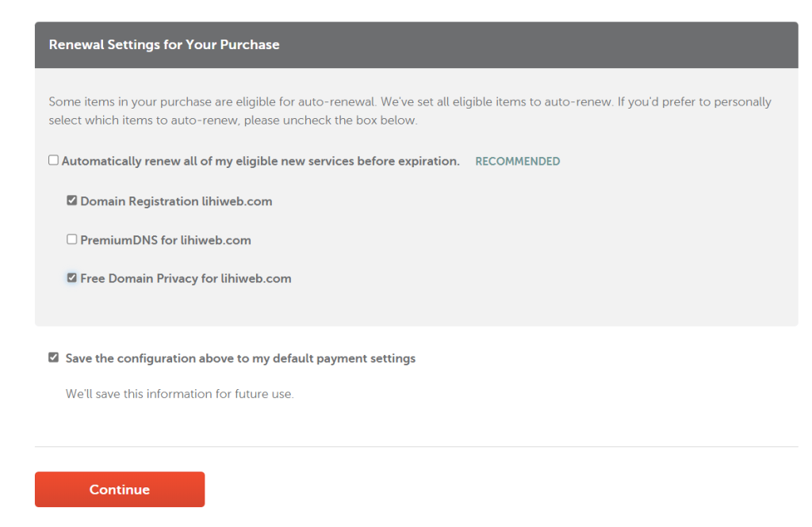Uncheck Free Domain Privacy checkbox
This screenshot has width=812, height=527.
click(72, 278)
